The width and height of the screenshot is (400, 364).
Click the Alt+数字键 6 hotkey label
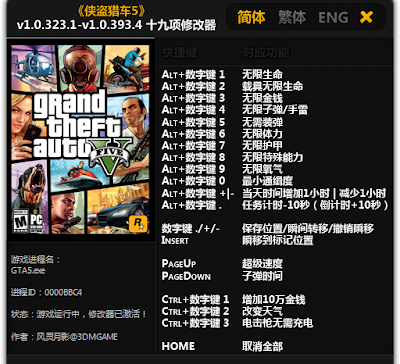pos(193,134)
